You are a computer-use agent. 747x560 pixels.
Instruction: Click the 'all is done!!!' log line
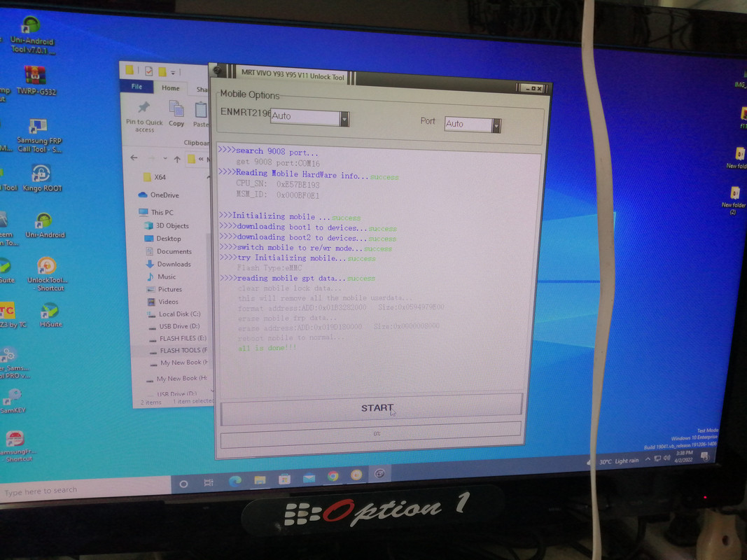267,348
